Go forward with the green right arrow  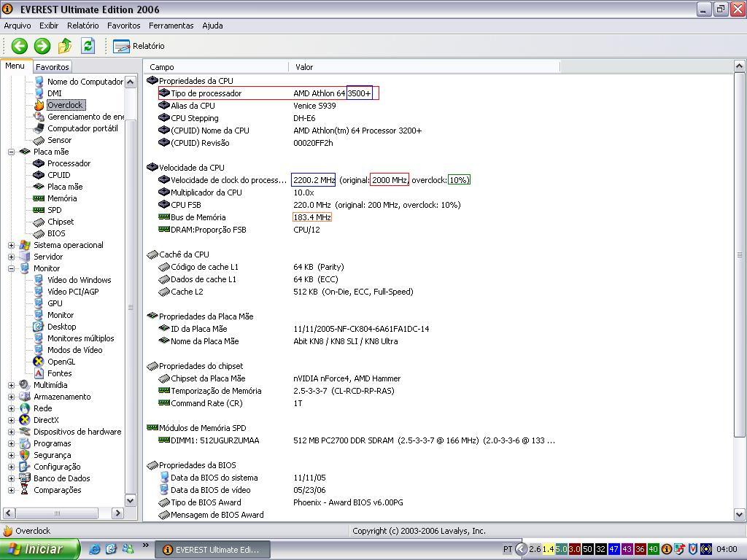tap(42, 46)
